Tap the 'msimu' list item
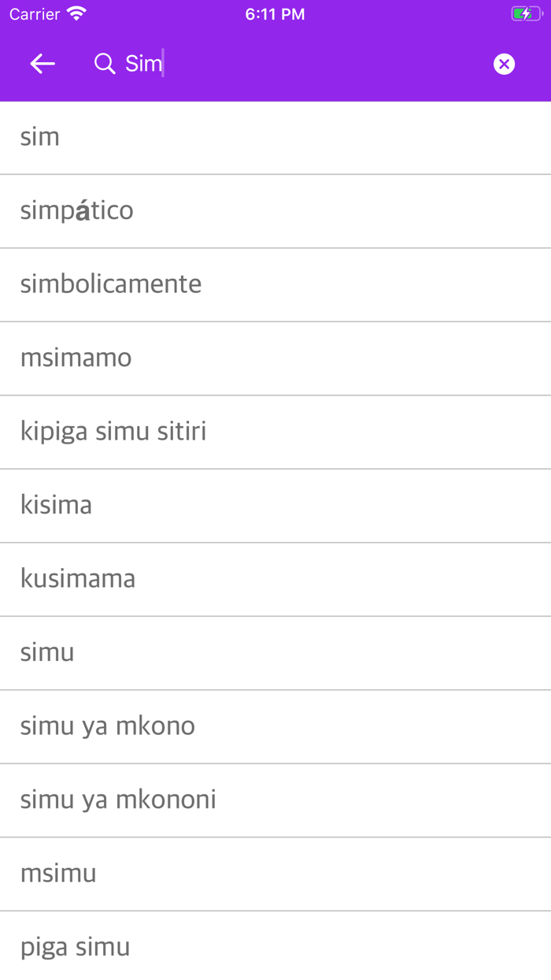The height and width of the screenshot is (980, 551). pos(275,873)
